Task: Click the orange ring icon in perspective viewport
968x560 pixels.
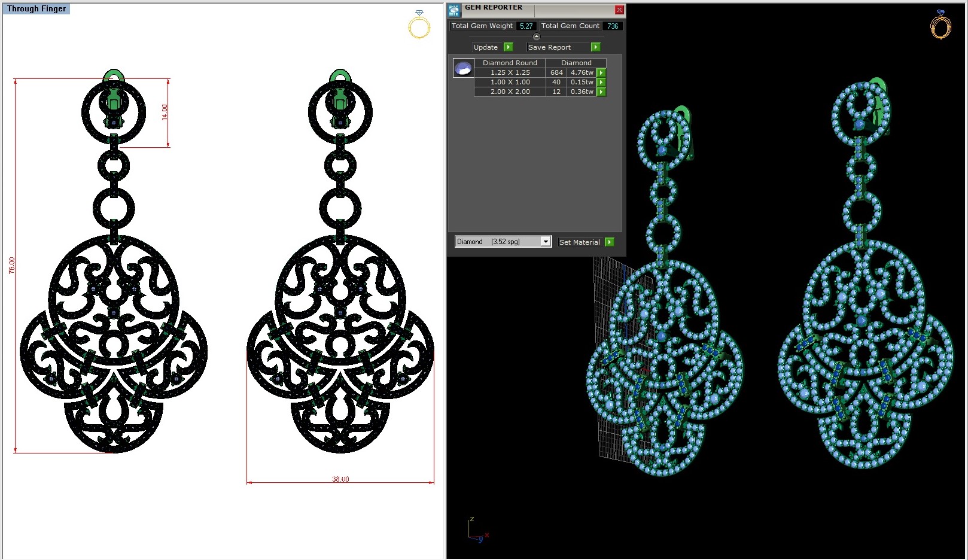Action: pos(940,25)
